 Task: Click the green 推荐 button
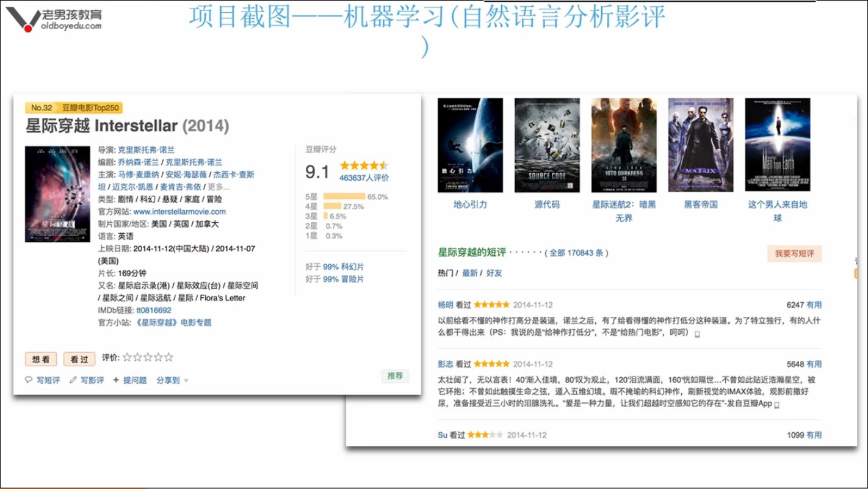tap(395, 376)
